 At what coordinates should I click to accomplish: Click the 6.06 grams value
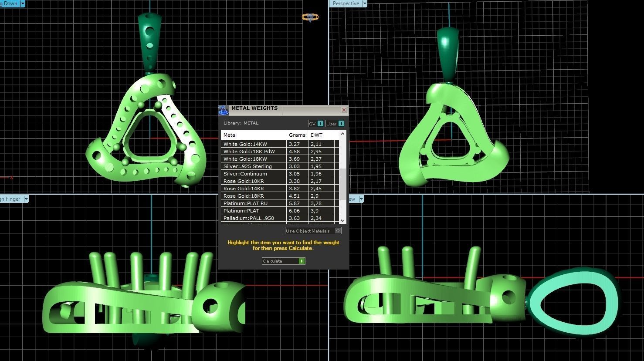(x=294, y=211)
